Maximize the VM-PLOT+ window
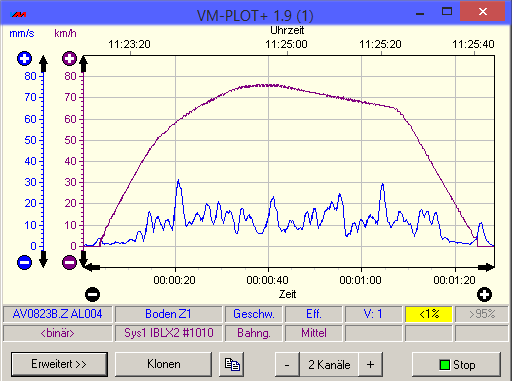This screenshot has width=512, height=381. [447, 12]
